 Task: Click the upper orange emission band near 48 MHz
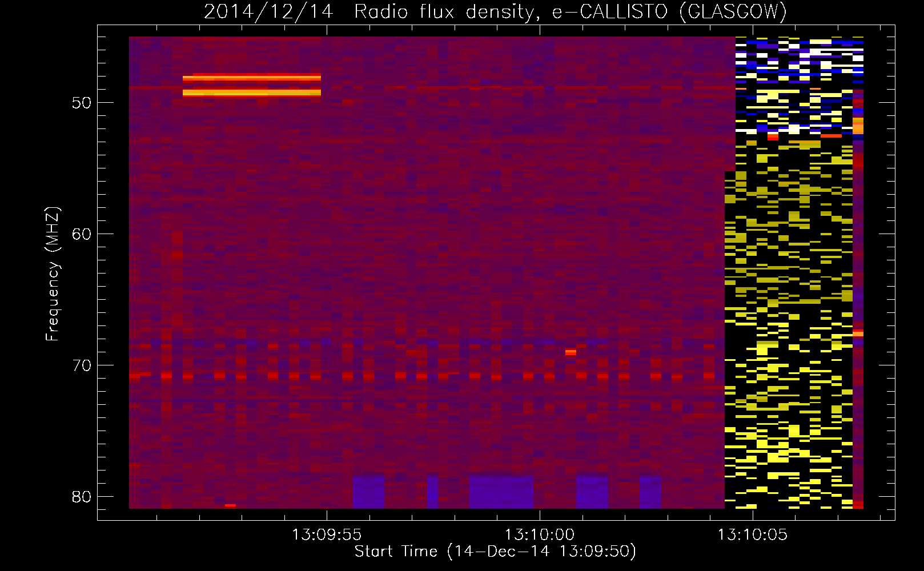(x=252, y=77)
